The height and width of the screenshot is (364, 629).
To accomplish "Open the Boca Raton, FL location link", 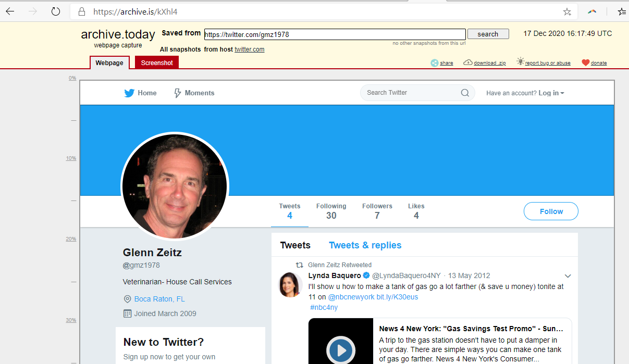I will (x=159, y=299).
